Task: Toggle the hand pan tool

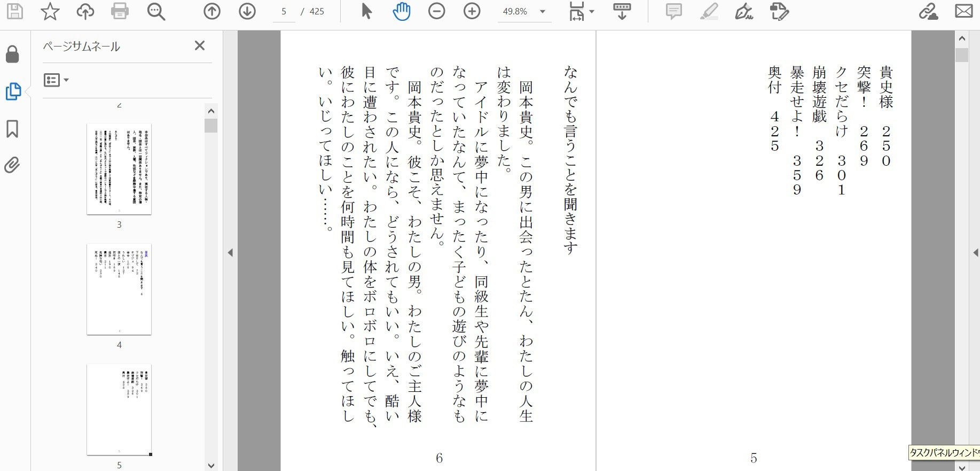Action: 401,11
